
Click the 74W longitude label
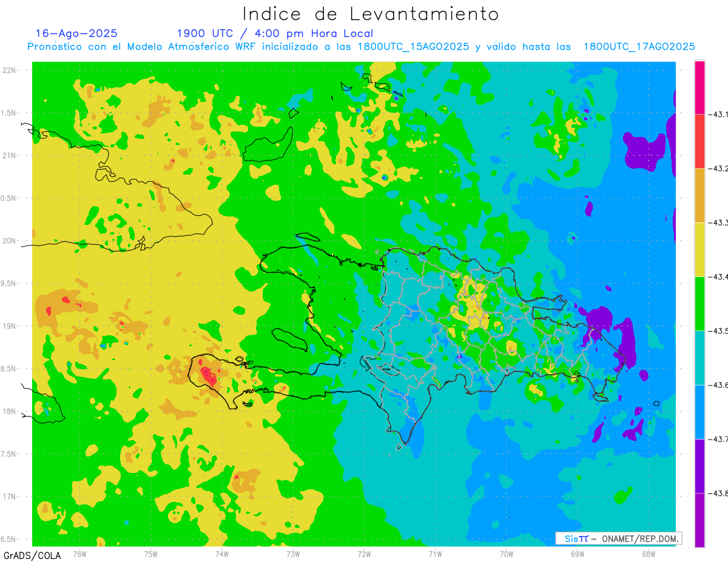pyautogui.click(x=222, y=554)
